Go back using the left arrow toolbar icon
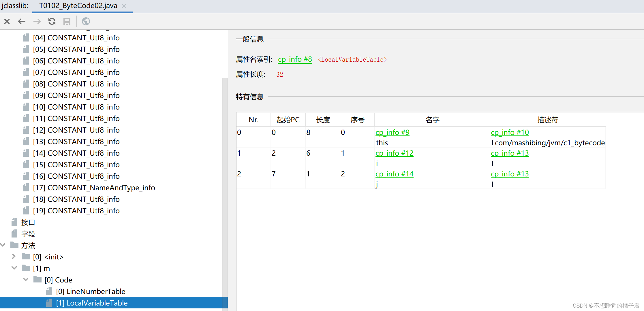Viewport: 644px width, 311px height. (22, 21)
